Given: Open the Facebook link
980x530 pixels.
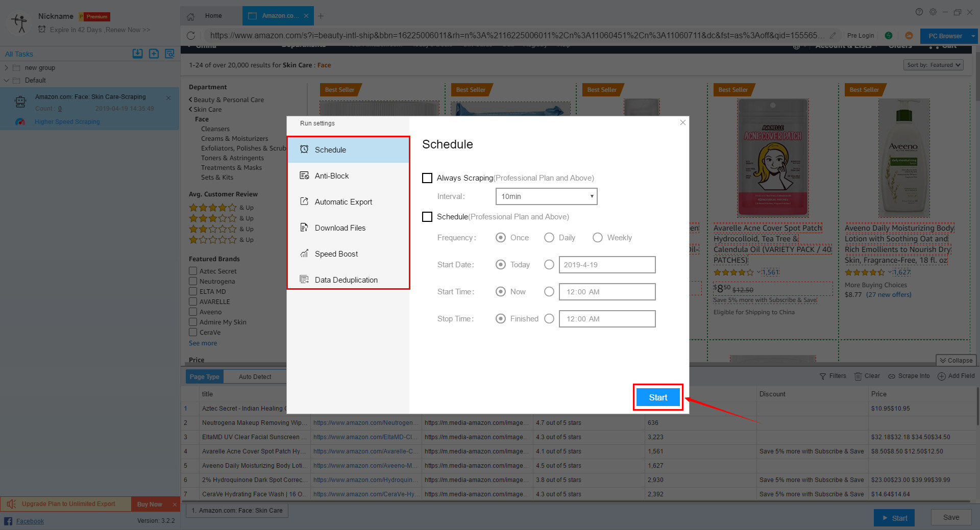Looking at the screenshot, I should pos(30,521).
